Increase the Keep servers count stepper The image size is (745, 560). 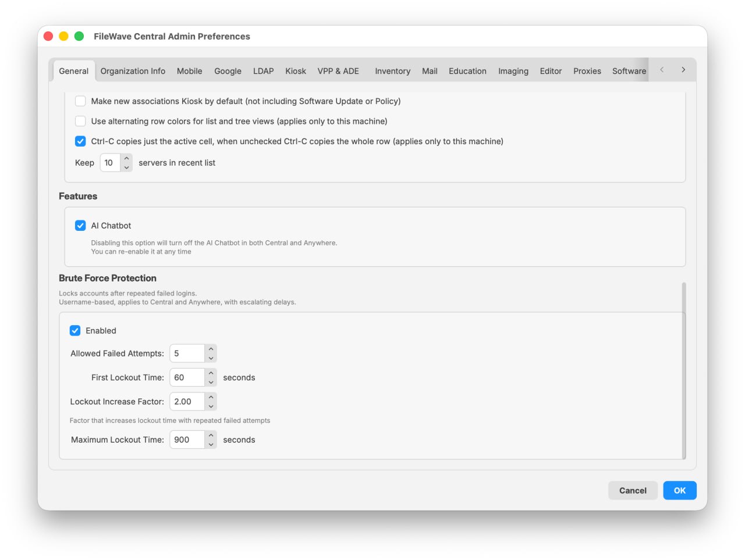[x=126, y=158]
